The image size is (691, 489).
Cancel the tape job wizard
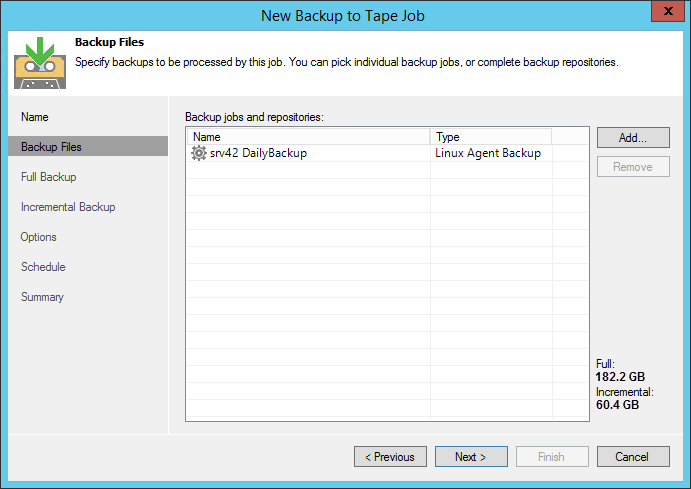633,457
